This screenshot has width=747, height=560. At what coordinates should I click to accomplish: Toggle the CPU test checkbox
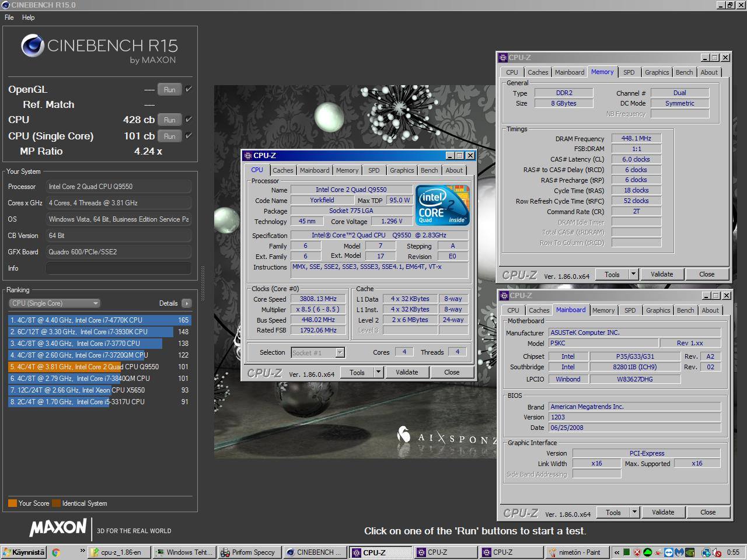pyautogui.click(x=189, y=120)
